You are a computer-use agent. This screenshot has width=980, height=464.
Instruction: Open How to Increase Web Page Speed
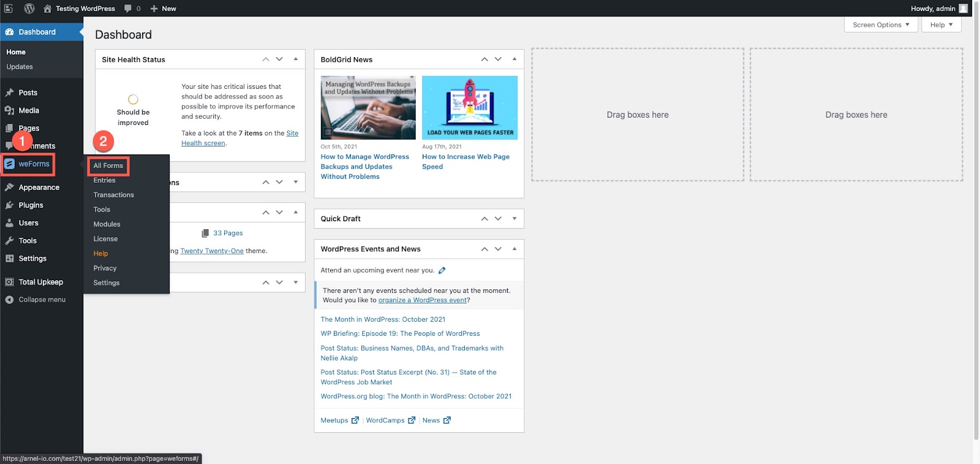[466, 162]
